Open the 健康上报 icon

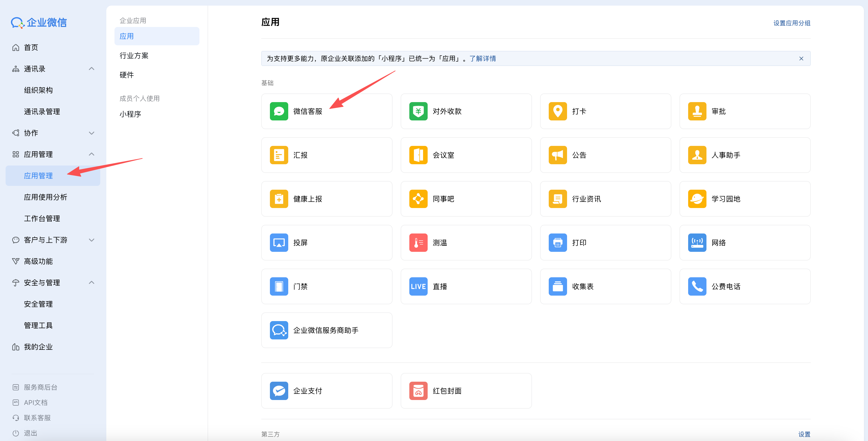click(279, 199)
